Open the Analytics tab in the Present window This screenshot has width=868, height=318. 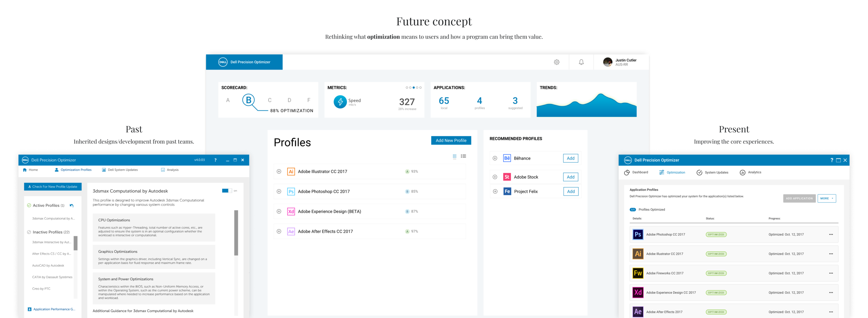[x=750, y=172]
